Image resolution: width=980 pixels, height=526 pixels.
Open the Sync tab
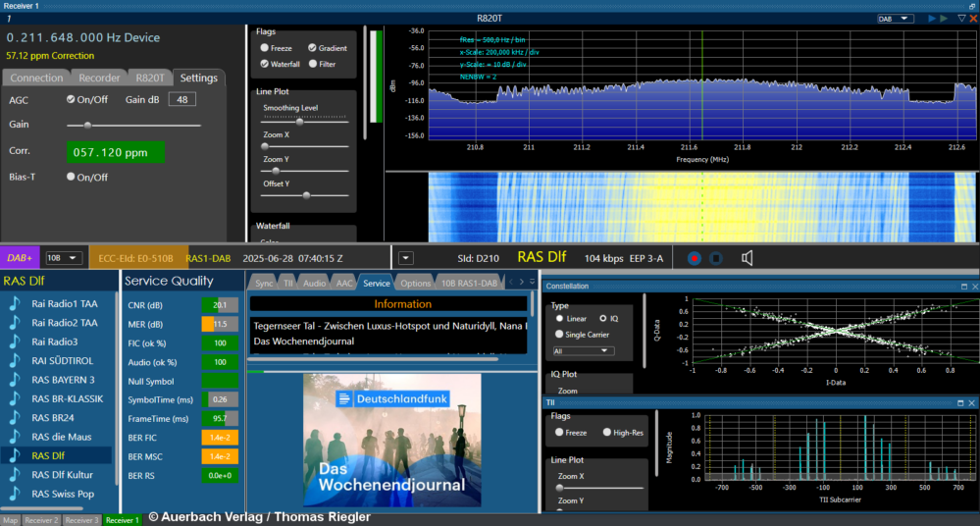point(264,283)
